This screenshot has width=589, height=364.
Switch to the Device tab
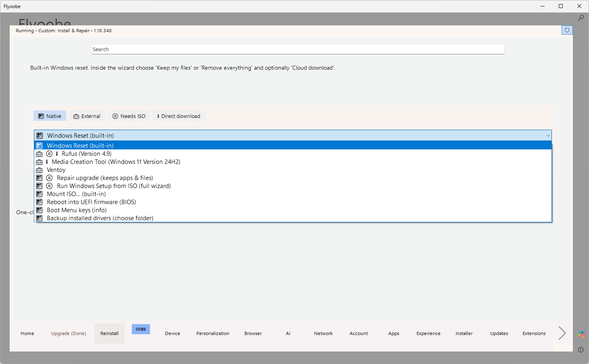[x=173, y=333]
